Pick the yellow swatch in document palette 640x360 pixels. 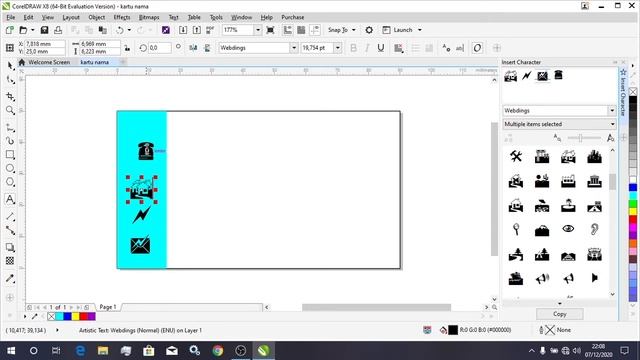coord(76,316)
